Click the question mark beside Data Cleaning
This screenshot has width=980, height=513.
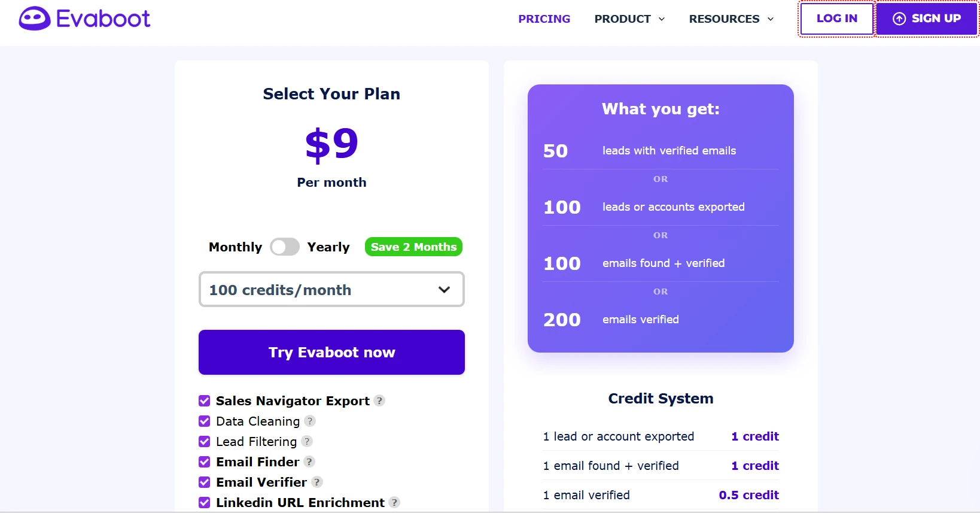311,421
